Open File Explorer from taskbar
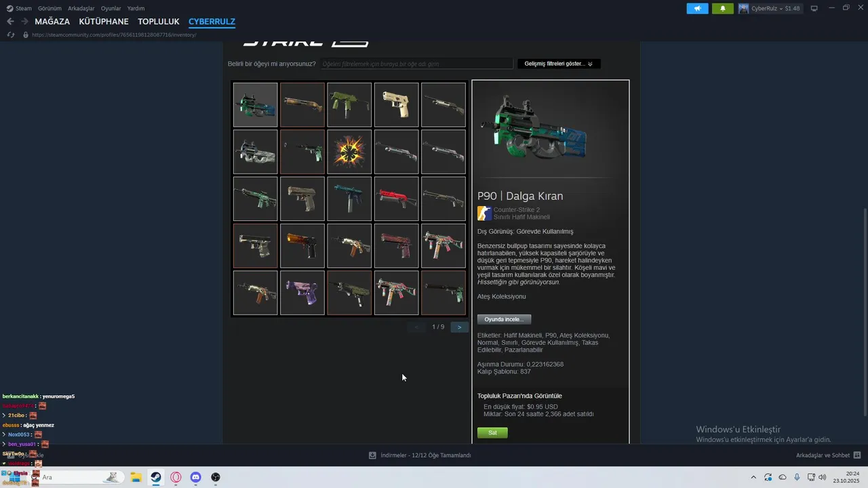This screenshot has height=488, width=868. (136, 477)
